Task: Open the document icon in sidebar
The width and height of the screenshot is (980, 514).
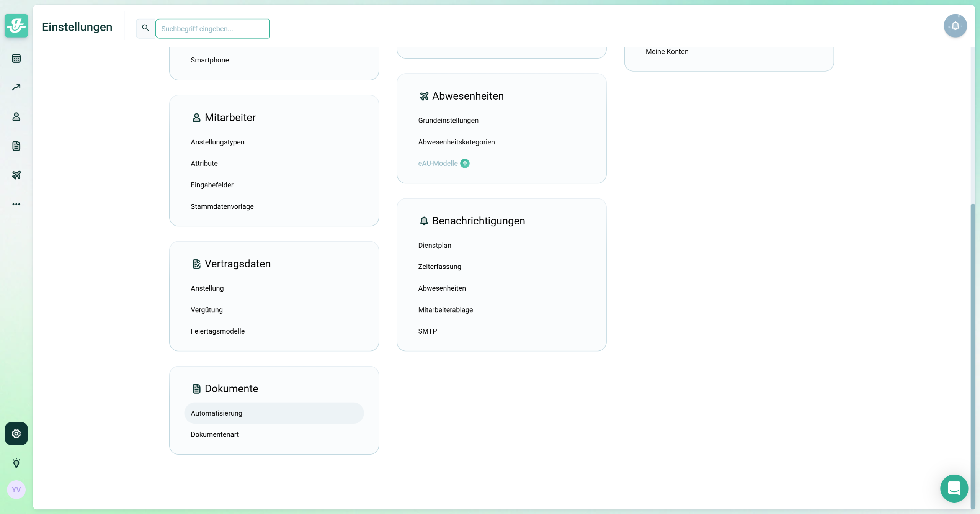Action: pyautogui.click(x=16, y=146)
